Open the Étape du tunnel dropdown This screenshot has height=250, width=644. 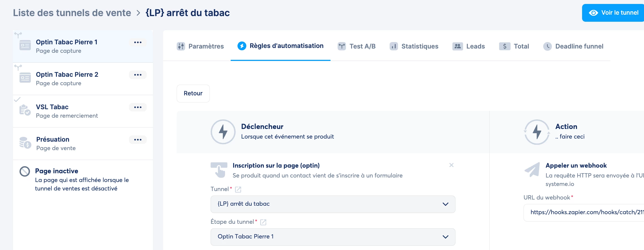point(333,237)
